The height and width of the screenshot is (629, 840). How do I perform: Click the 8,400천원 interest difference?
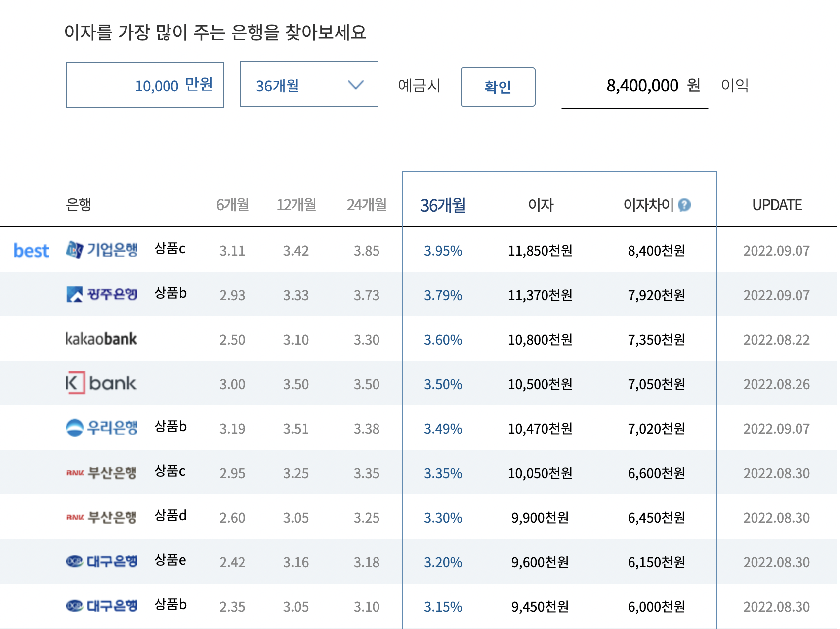(657, 251)
